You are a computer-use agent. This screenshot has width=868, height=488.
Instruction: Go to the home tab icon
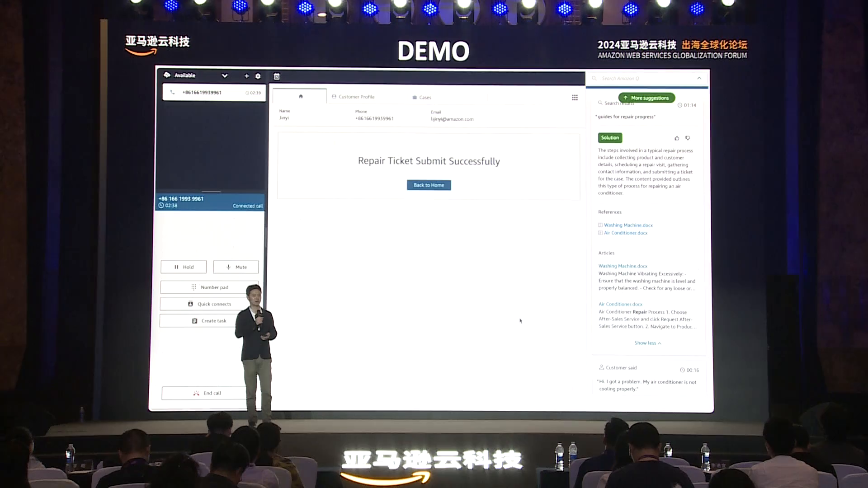(x=301, y=96)
